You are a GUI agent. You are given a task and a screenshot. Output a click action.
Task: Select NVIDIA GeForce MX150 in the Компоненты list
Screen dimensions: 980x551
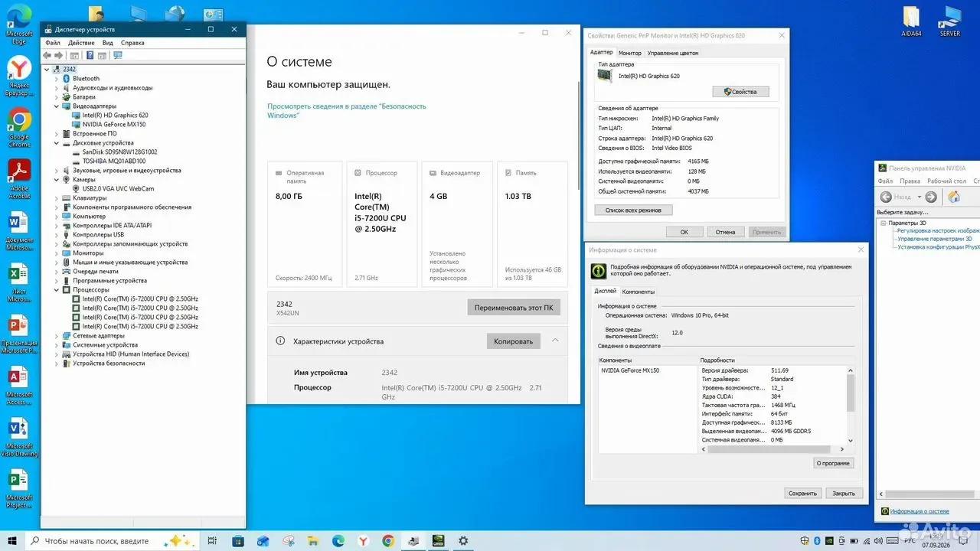click(630, 370)
